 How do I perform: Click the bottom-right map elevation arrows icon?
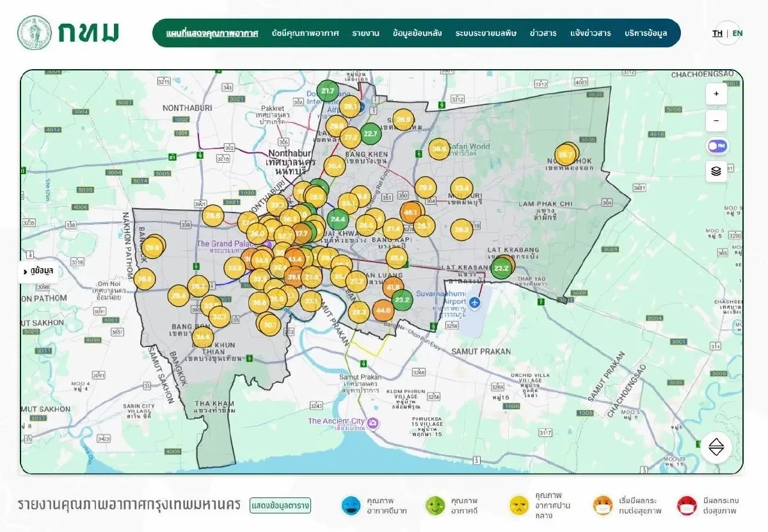716,447
